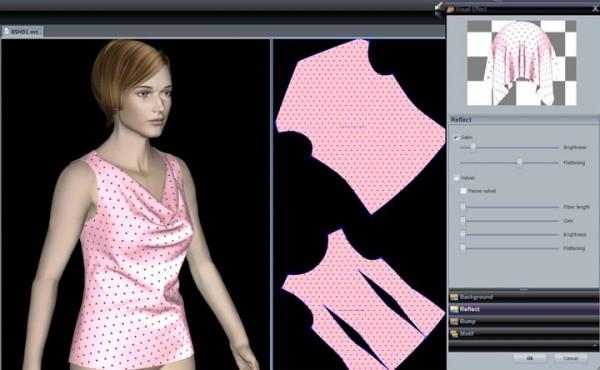Click the draped fabric preview thumbnail
The image size is (600, 370).
click(x=522, y=63)
